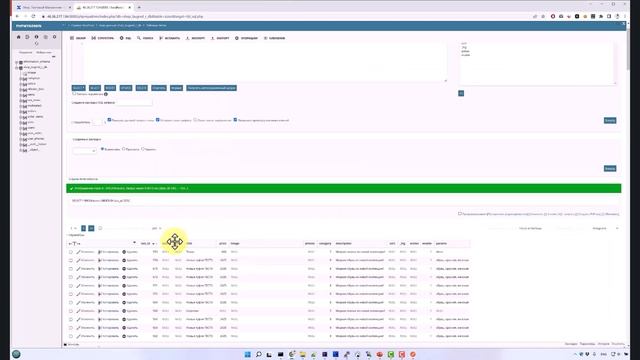This screenshot has height=360, width=640.
Task: Click the get auto-saved query button
Action: (211, 88)
